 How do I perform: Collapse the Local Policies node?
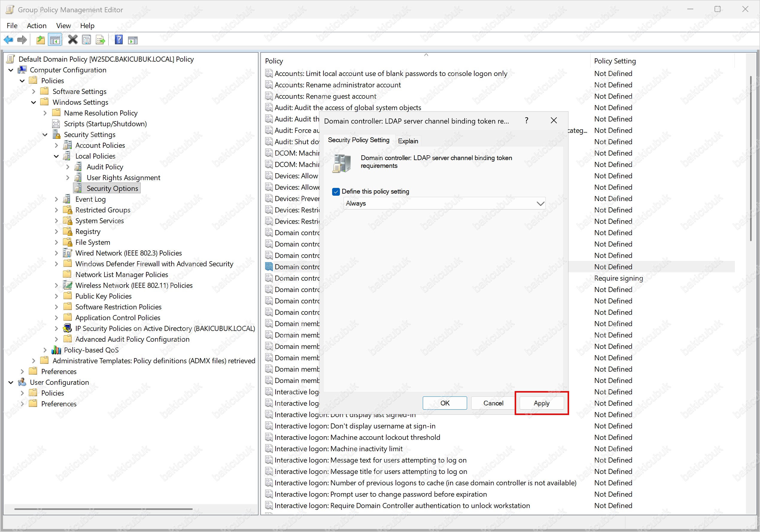click(56, 156)
